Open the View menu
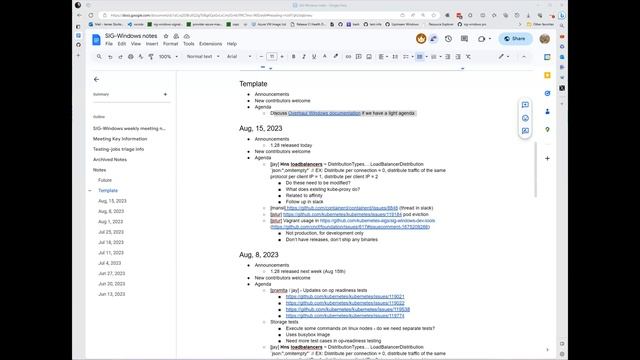 tap(136, 44)
